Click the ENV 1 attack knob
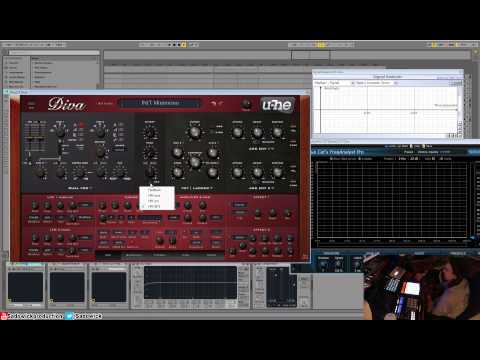The width and height of the screenshot is (480, 360). click(237, 132)
